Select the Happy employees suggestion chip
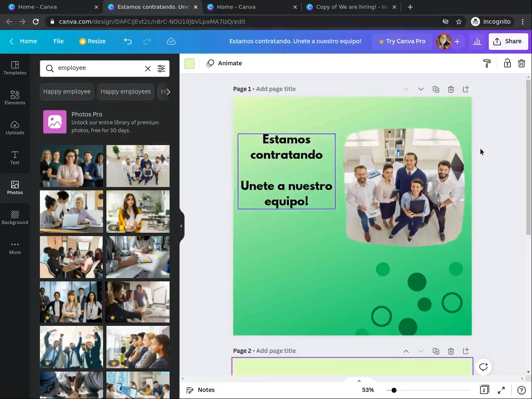The image size is (532, 399). click(126, 91)
